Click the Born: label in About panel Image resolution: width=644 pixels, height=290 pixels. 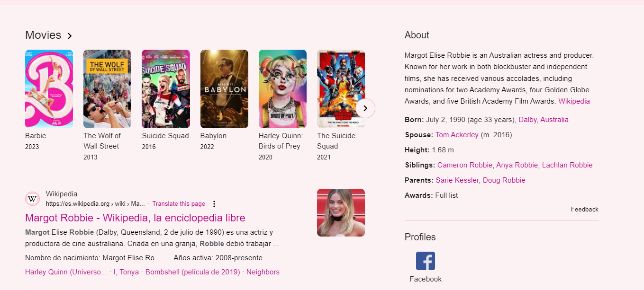414,120
